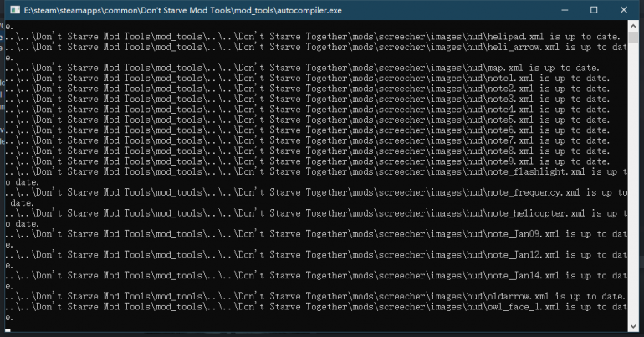Image resolution: width=644 pixels, height=337 pixels.
Task: Click the line containing note2.xml
Action: tap(307, 89)
